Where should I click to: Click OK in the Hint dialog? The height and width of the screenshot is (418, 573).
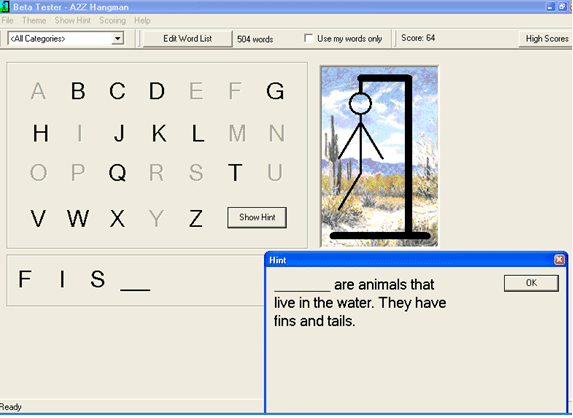(531, 283)
